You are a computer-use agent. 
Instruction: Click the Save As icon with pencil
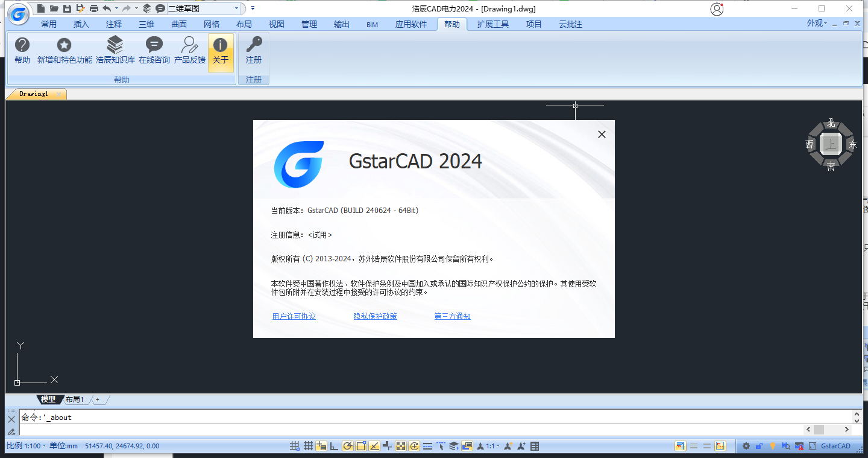click(x=80, y=8)
